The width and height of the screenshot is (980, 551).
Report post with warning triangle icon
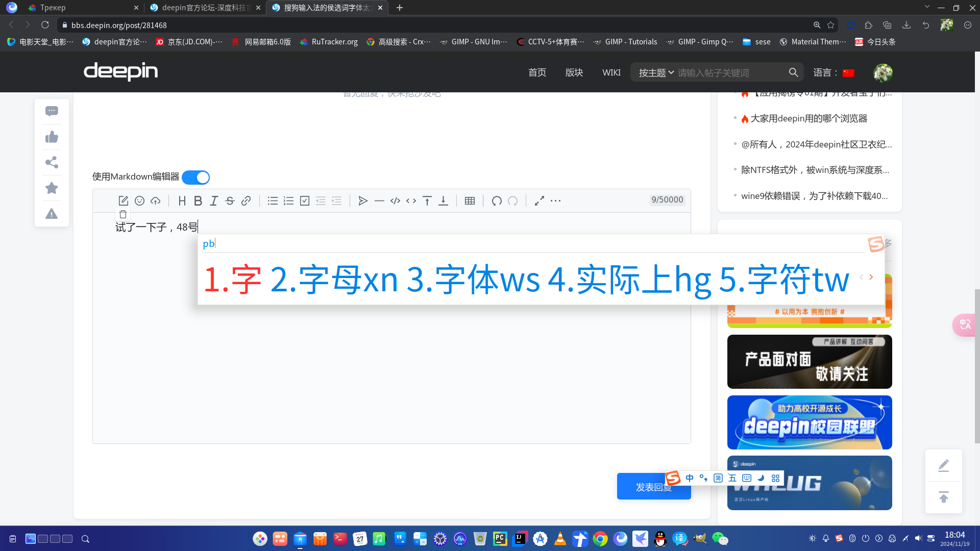[52, 214]
